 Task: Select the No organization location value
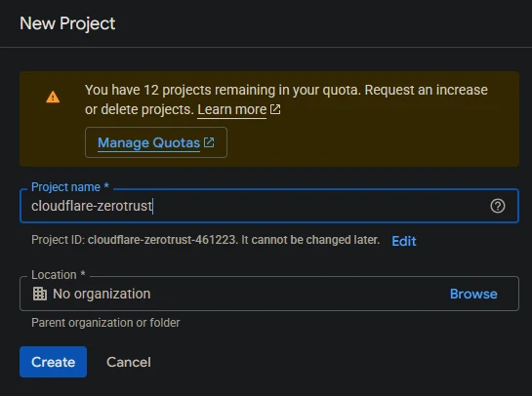point(102,294)
